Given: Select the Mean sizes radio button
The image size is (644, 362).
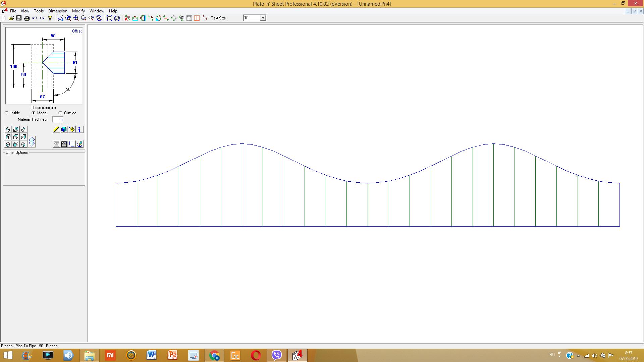Looking at the screenshot, I should [34, 113].
